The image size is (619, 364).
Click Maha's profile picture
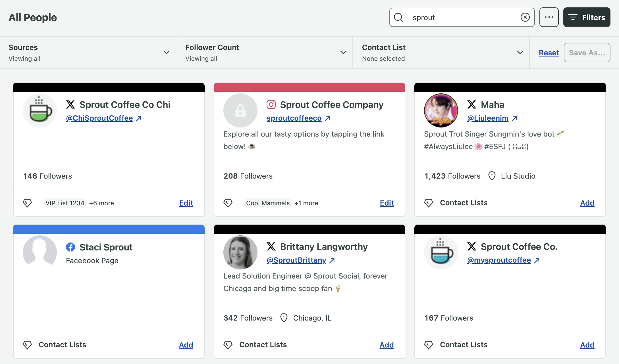tap(441, 110)
